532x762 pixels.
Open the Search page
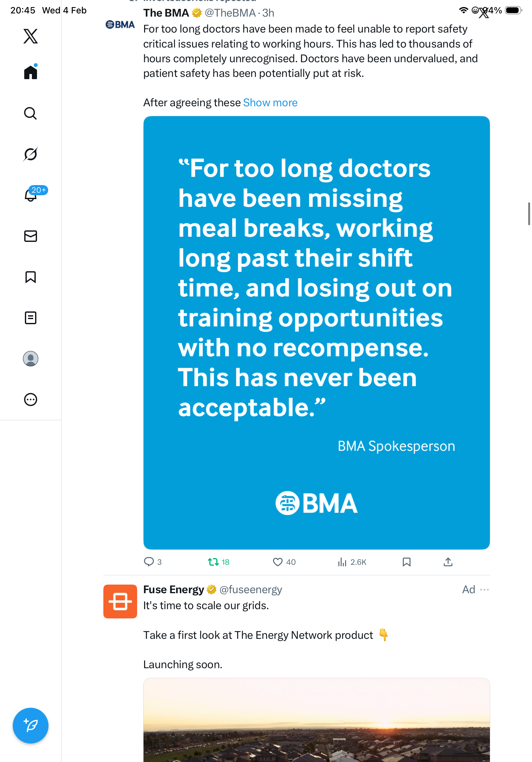coord(31,113)
